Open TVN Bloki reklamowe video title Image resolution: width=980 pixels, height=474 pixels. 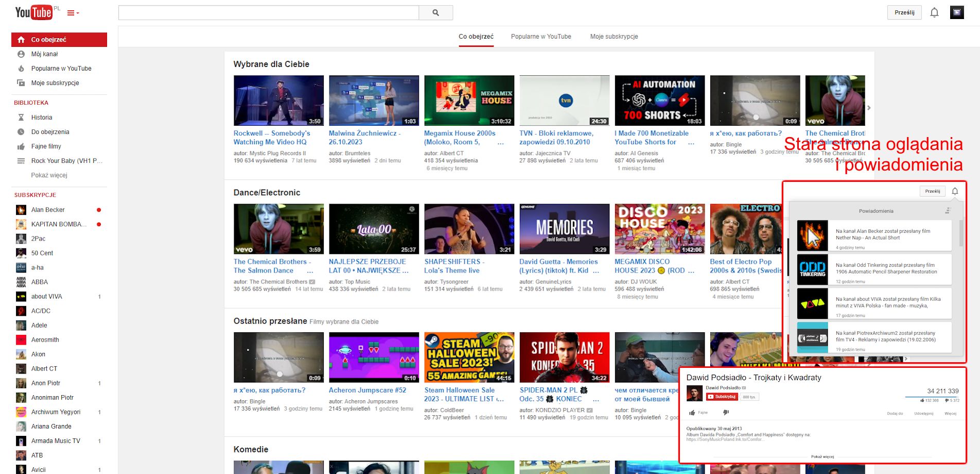(x=556, y=138)
